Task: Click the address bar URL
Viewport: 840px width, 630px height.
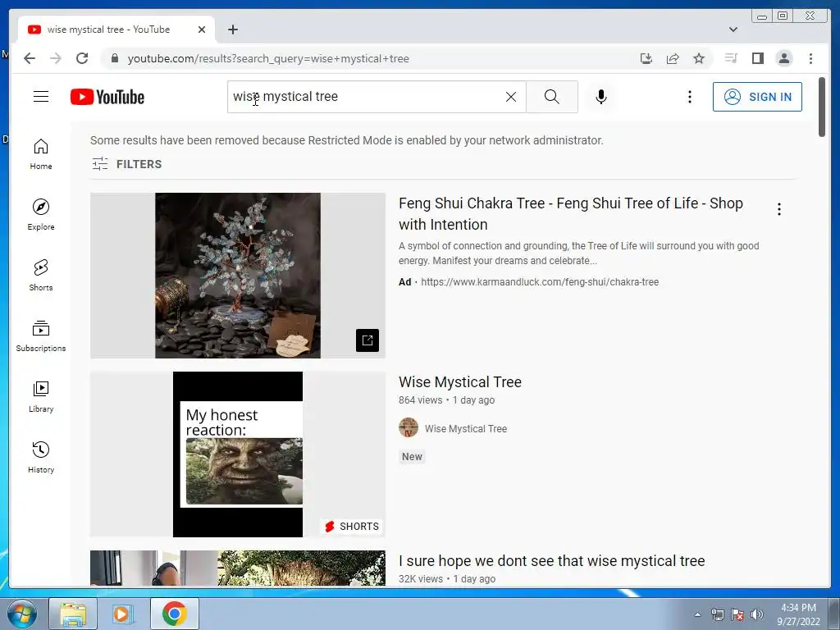Action: 268,58
